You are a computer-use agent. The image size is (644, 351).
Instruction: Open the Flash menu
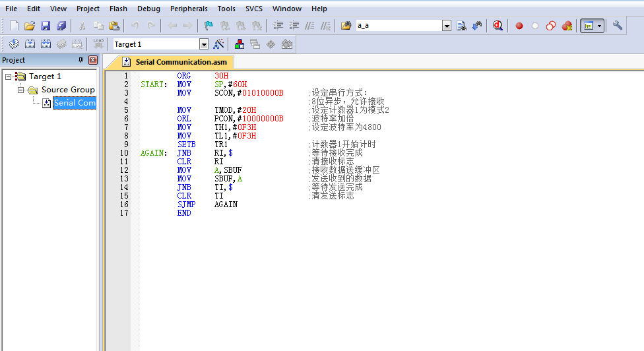pyautogui.click(x=118, y=9)
